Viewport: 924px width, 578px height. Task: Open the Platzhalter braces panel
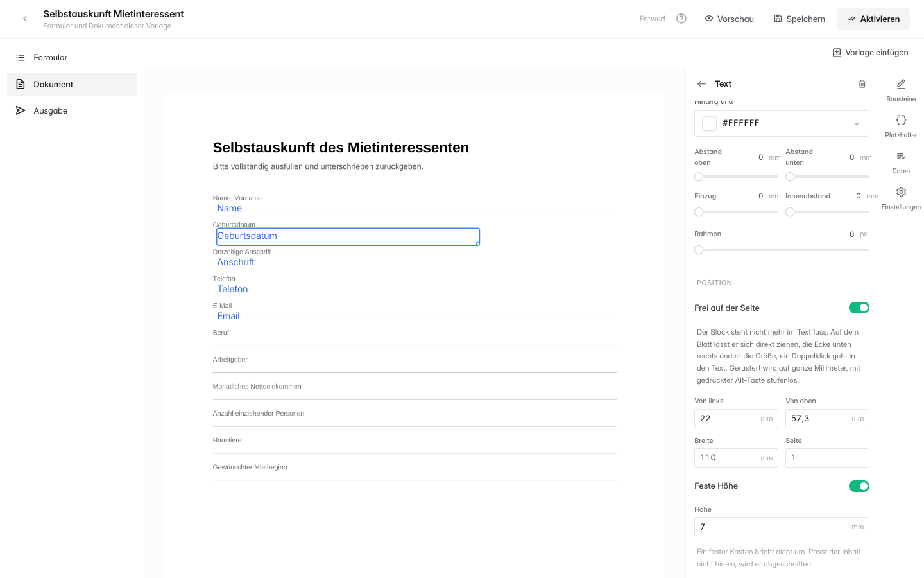point(901,126)
